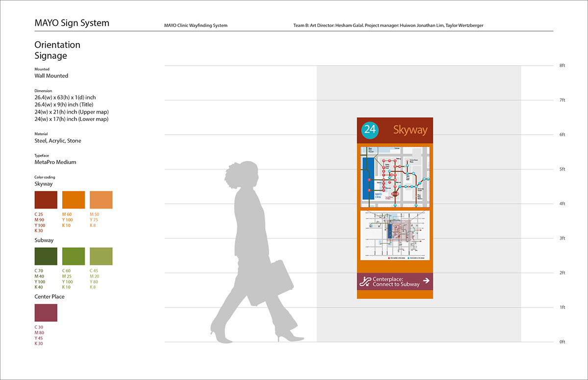The height and width of the screenshot is (380, 588).
Task: Click the 'C 70 M 40 Y 100 K 40' values
Action: point(40,279)
